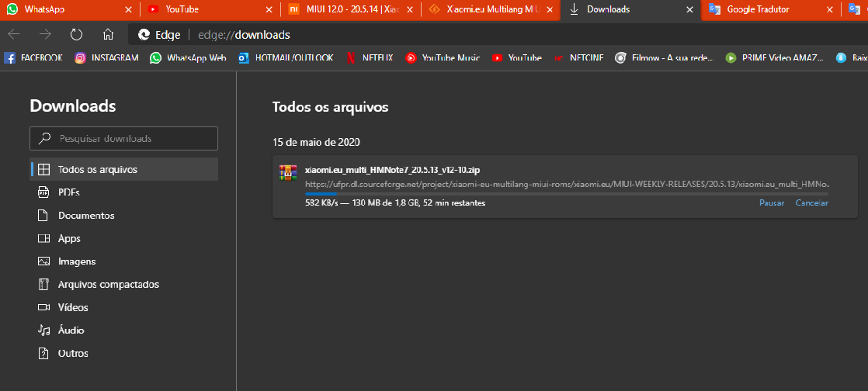Filter downloads by Outros
Image resolution: width=868 pixels, height=391 pixels.
tap(123, 353)
